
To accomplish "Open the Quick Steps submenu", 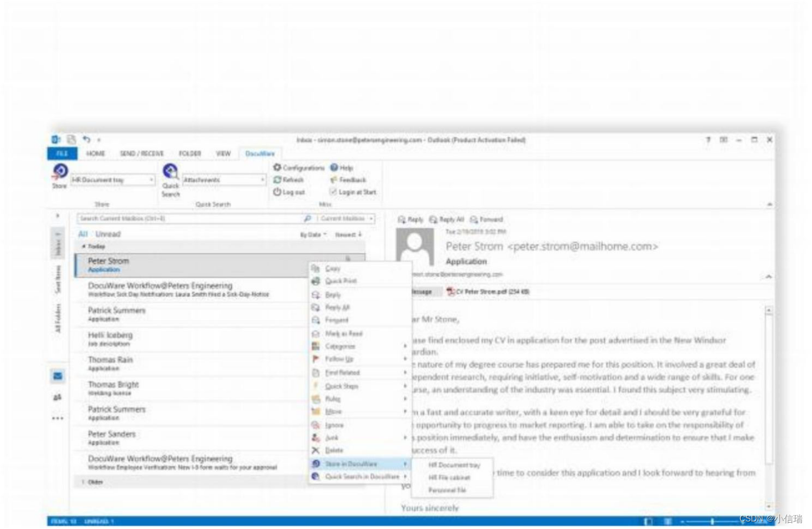I will pos(359,386).
